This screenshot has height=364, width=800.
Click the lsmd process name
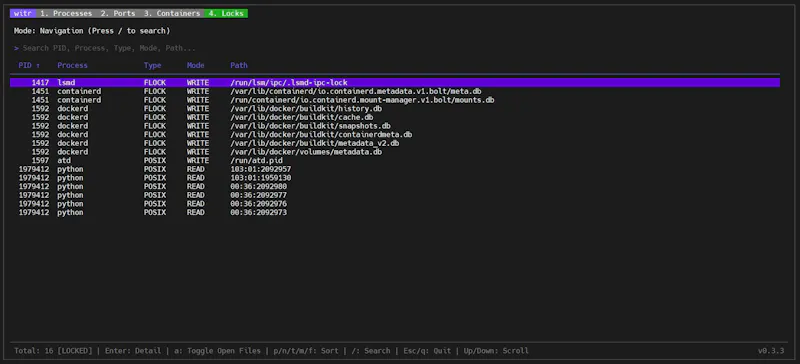pyautogui.click(x=66, y=82)
